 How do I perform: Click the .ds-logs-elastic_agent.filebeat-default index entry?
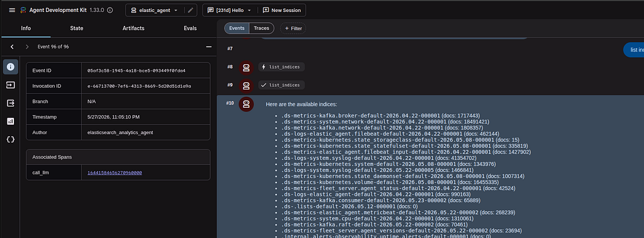coord(390,134)
